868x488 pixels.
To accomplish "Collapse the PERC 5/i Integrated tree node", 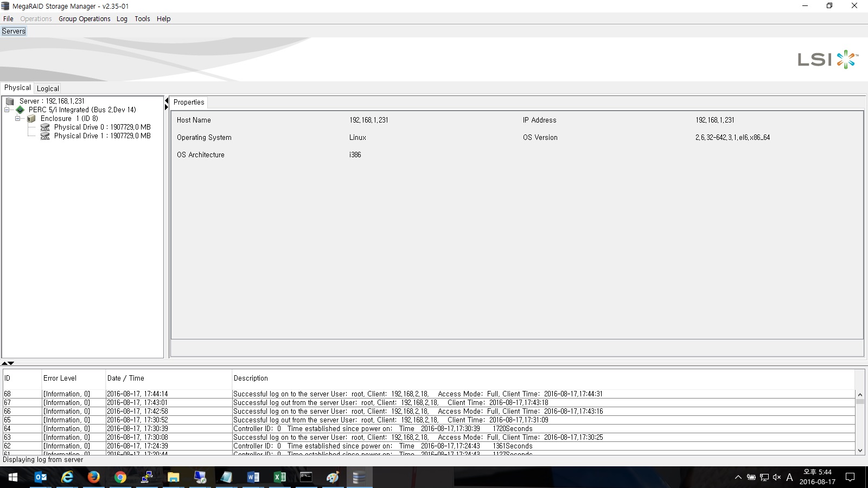I will pos(7,110).
